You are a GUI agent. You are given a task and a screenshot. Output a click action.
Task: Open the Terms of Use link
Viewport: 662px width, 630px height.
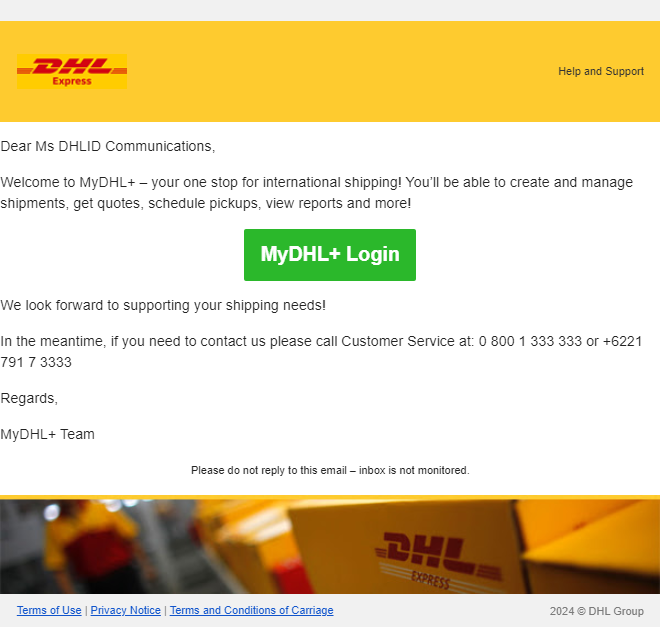(49, 611)
